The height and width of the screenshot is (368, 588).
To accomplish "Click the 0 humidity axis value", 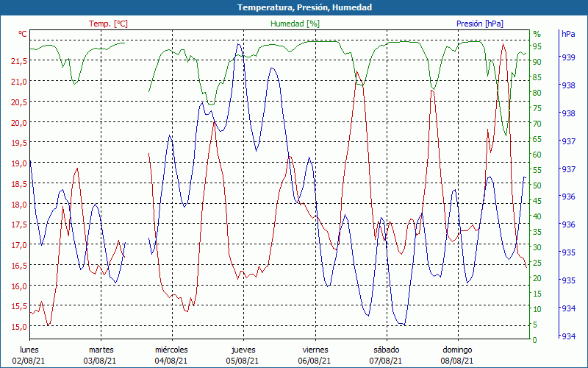I will point(535,340).
